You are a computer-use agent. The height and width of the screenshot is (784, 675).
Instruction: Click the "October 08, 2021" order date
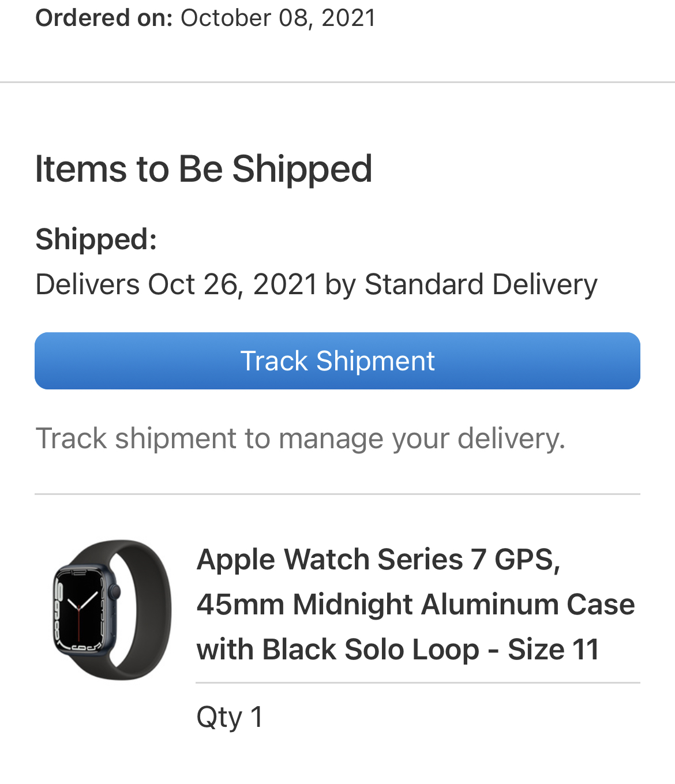[x=278, y=18]
